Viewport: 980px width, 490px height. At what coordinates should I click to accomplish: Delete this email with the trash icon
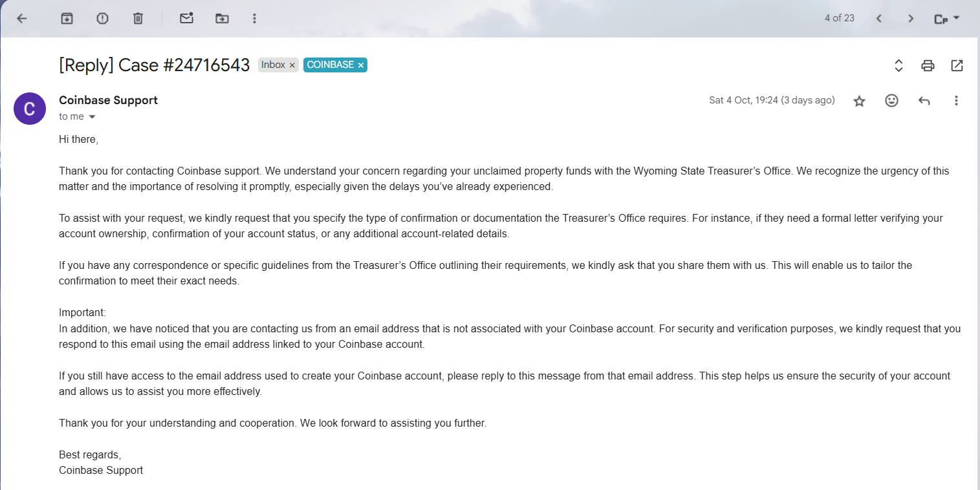tap(138, 19)
